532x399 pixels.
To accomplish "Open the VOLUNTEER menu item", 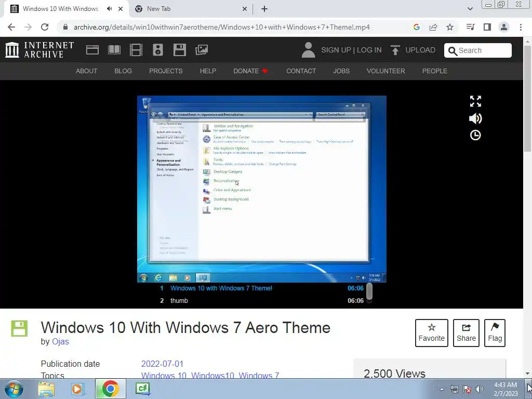I will coord(385,71).
